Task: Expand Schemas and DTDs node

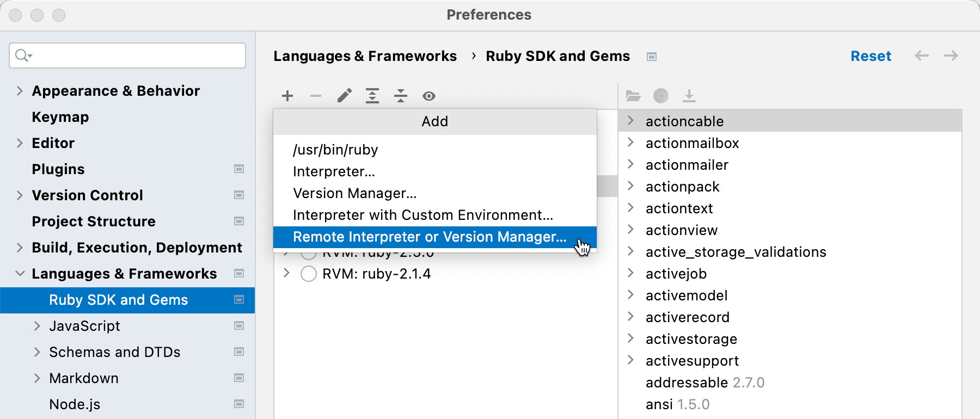Action: (37, 352)
